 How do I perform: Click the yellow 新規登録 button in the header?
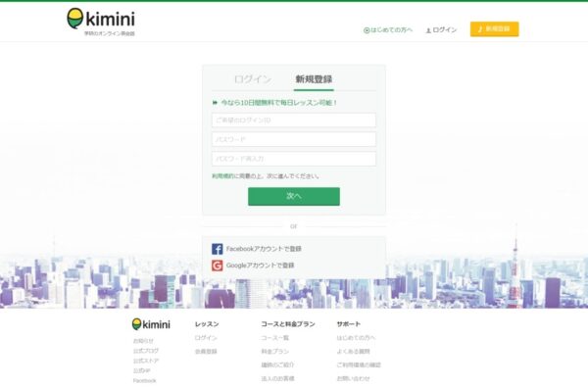pos(495,29)
